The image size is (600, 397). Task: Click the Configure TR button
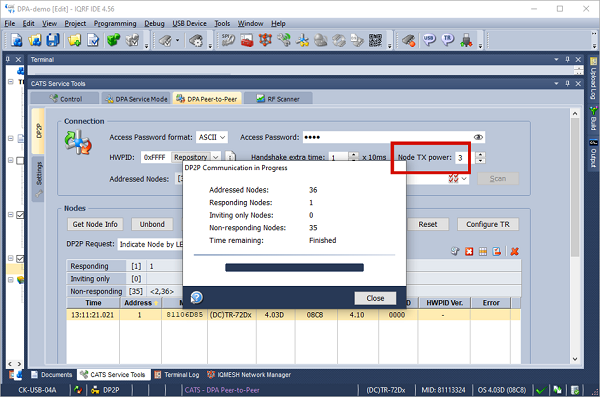[x=488, y=224]
